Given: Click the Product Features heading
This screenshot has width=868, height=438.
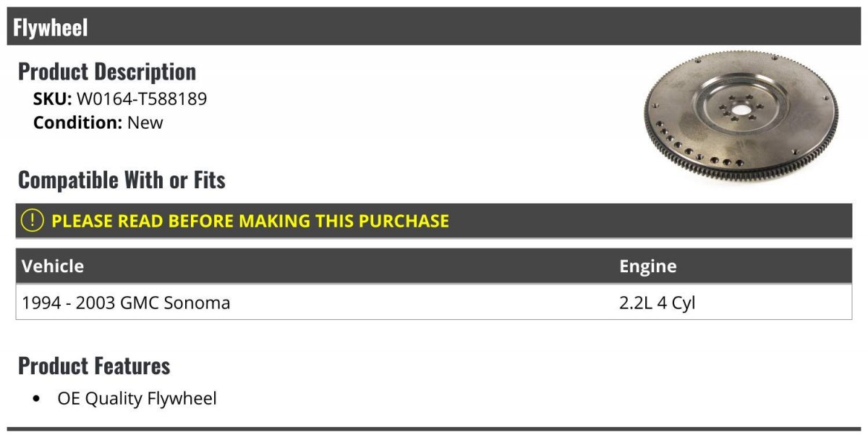Looking at the screenshot, I should click(94, 366).
